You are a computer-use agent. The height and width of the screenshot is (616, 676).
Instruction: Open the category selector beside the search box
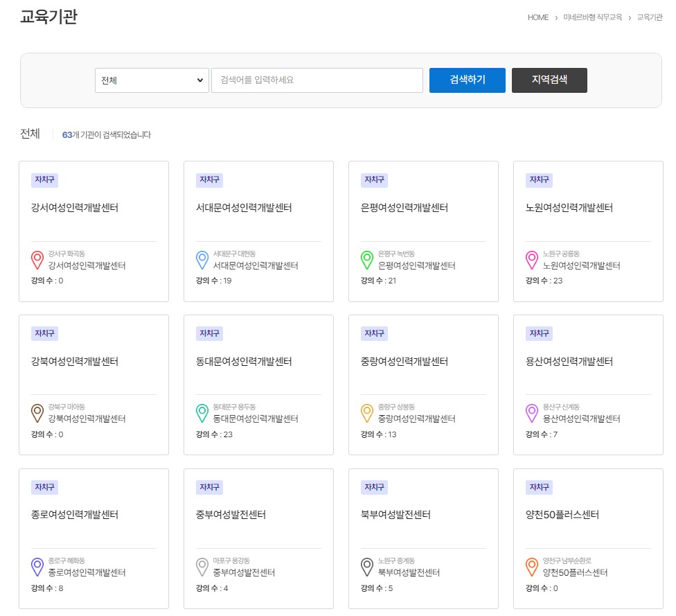point(152,80)
